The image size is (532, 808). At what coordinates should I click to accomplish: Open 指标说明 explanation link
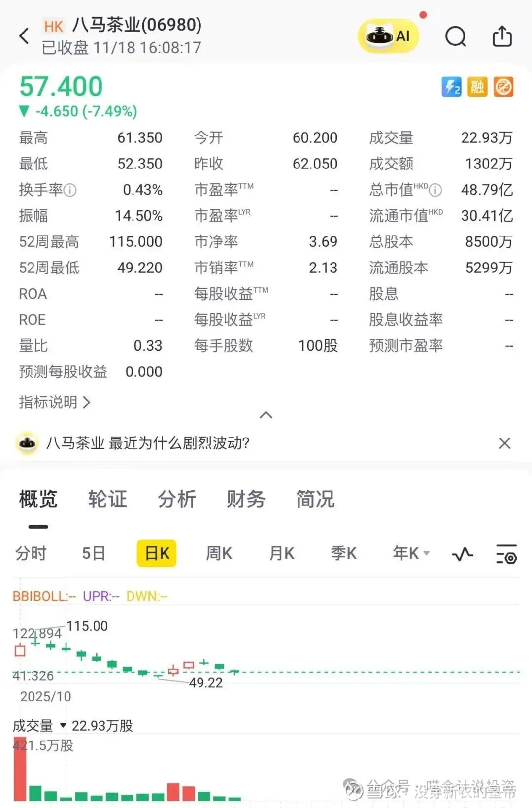[x=55, y=403]
